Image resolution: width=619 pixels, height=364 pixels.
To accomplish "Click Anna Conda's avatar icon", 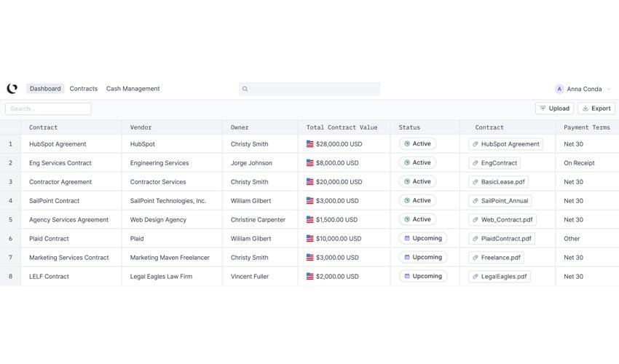I will [559, 89].
